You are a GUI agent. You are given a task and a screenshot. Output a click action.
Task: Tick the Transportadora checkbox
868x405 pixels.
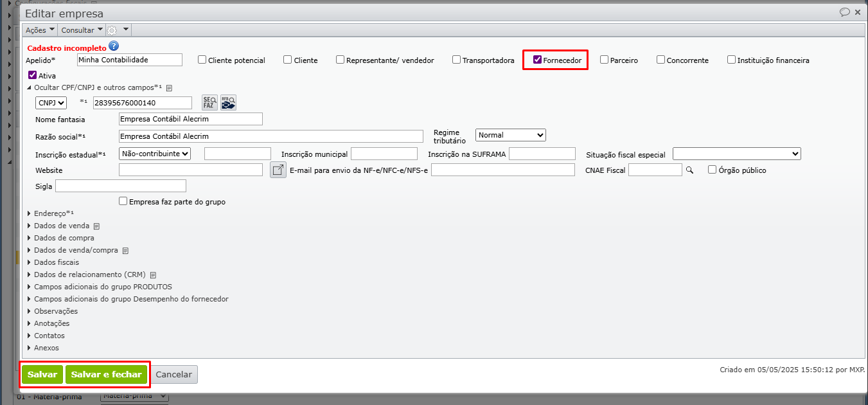pos(457,60)
